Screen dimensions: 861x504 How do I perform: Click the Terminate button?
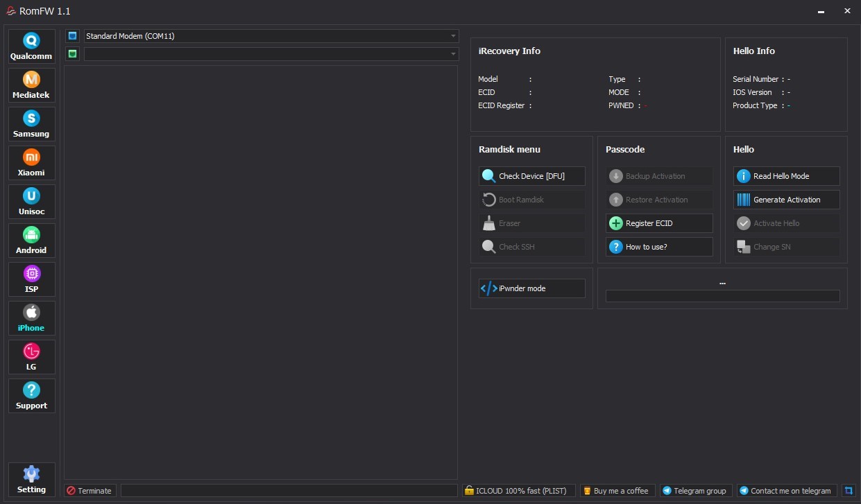(90, 491)
